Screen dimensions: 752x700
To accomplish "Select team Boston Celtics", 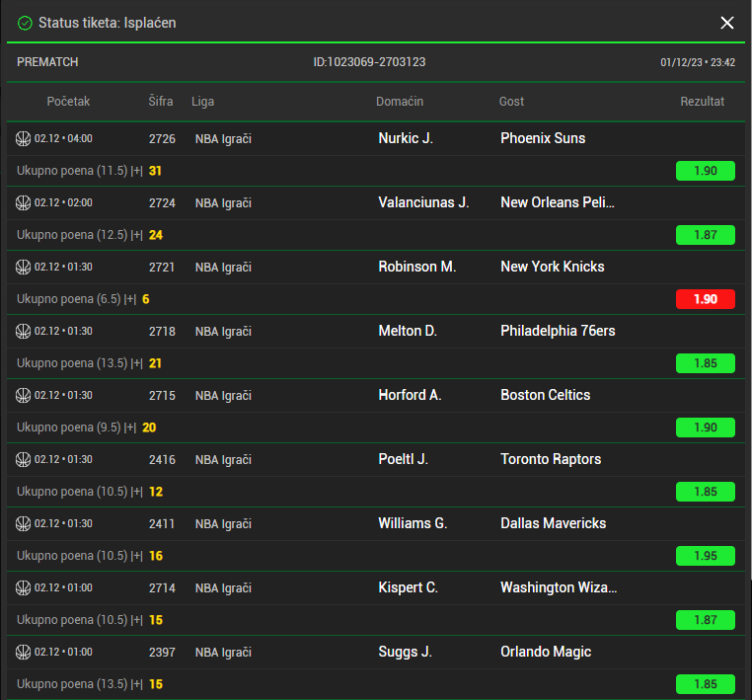I will [x=546, y=395].
